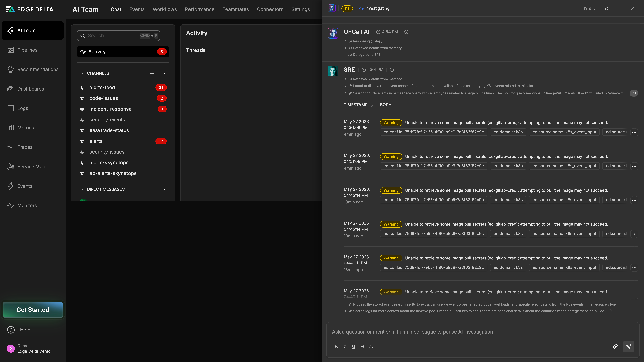This screenshot has width=644, height=362.
Task: Open the easytrade-status channel
Action: tap(123, 130)
